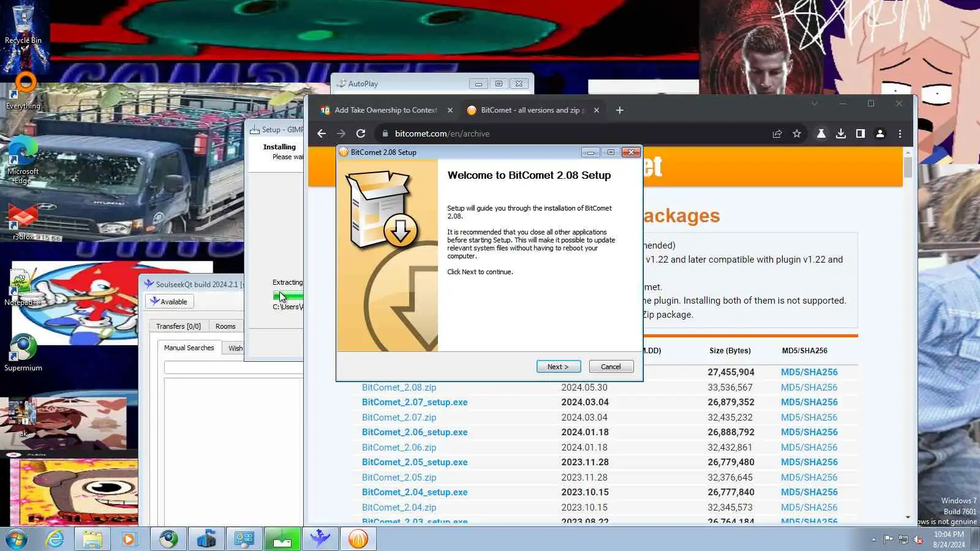
Task: Download BitComet_2.06_setup.exe
Action: point(415,432)
